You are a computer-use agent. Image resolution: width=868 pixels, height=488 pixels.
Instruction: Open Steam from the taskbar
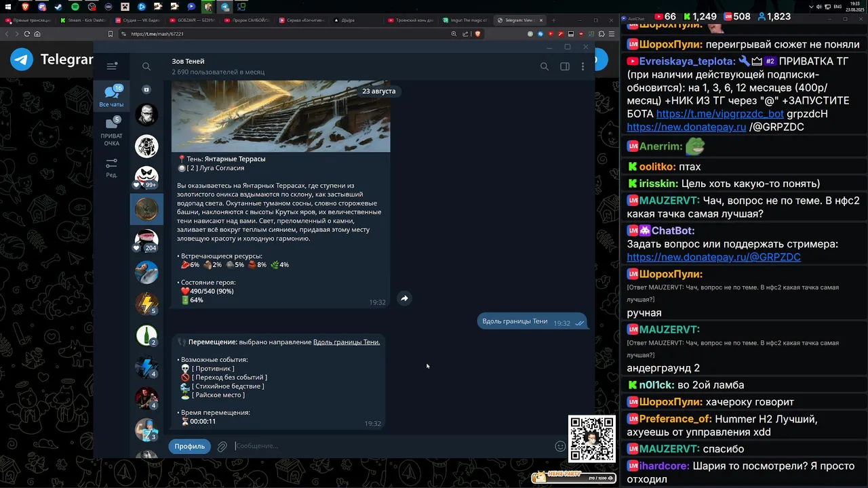point(58,7)
